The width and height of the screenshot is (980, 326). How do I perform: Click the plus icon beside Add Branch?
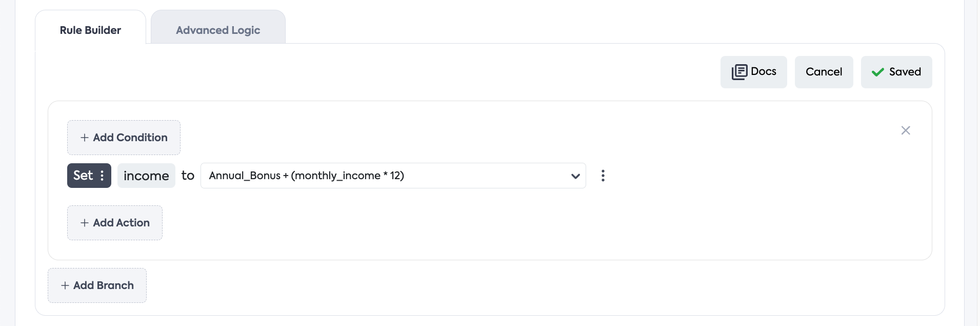pos(65,285)
